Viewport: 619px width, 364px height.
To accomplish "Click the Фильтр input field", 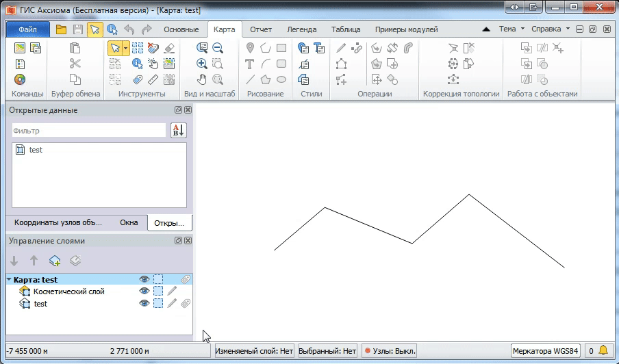I will [89, 130].
